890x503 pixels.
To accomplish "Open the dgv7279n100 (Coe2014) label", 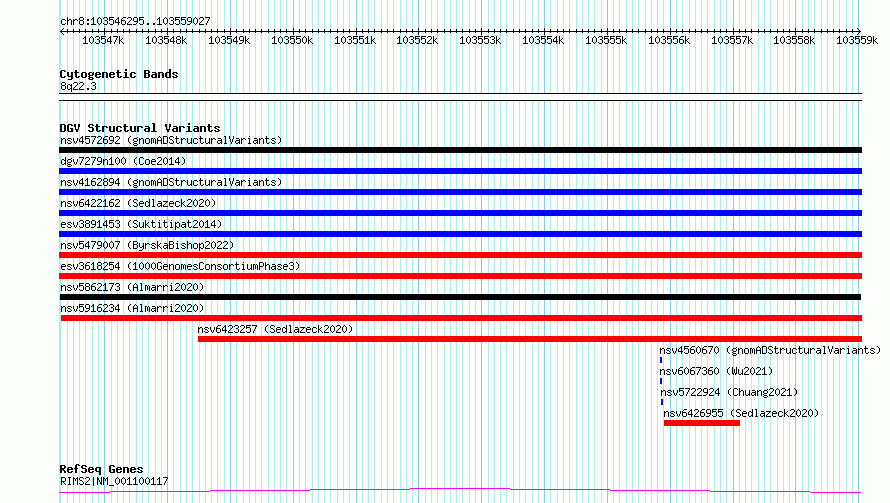I will [x=123, y=161].
